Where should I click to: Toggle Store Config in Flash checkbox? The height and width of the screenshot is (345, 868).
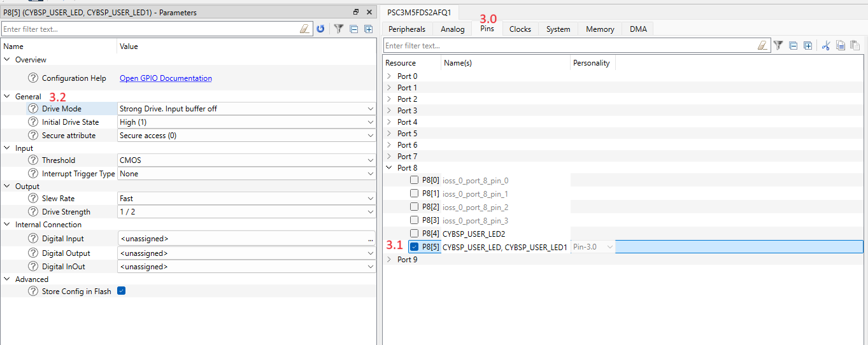(x=122, y=291)
